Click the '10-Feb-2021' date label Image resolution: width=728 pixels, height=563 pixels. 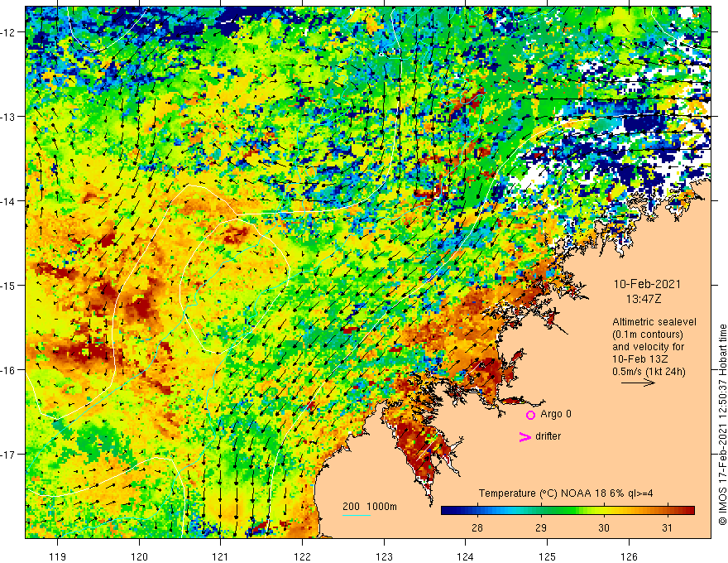[647, 284]
